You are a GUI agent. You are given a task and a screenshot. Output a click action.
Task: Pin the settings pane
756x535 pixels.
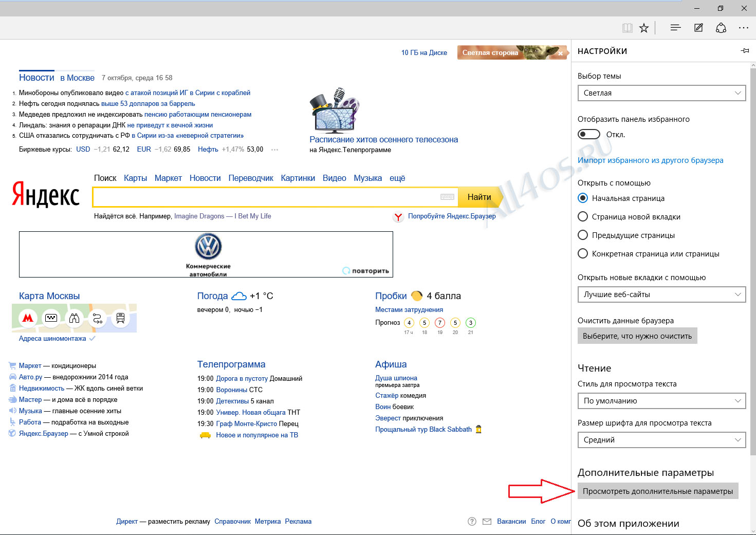point(745,51)
